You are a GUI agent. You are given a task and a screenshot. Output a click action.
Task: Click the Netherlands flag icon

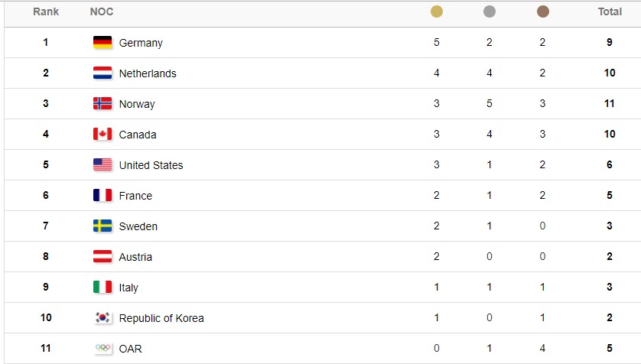(102, 73)
